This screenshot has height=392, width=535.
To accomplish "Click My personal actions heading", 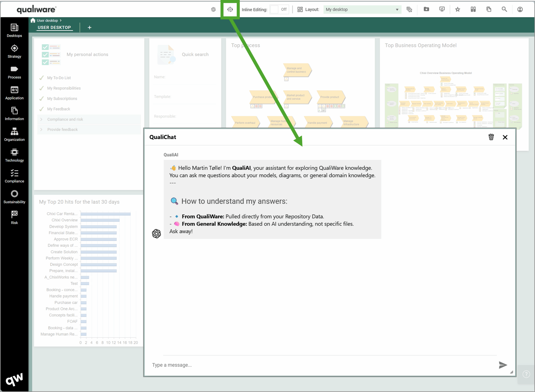I will (x=87, y=54).
